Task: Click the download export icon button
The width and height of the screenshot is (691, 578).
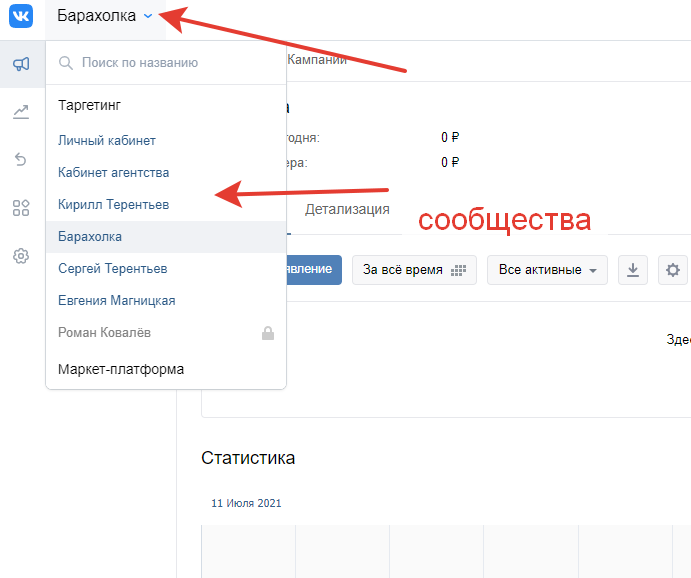Action: 633,270
